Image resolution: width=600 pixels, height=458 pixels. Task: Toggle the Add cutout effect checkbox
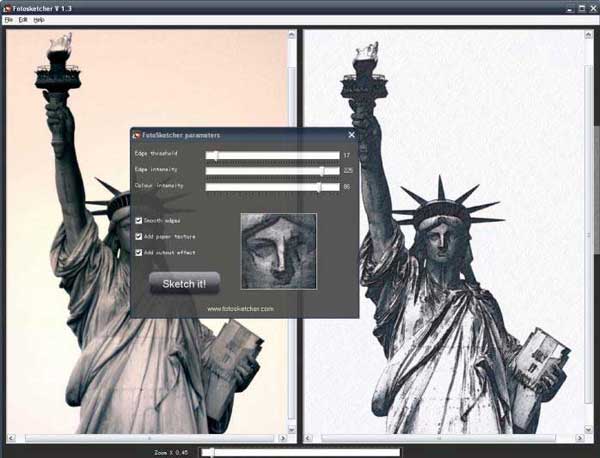[x=139, y=253]
